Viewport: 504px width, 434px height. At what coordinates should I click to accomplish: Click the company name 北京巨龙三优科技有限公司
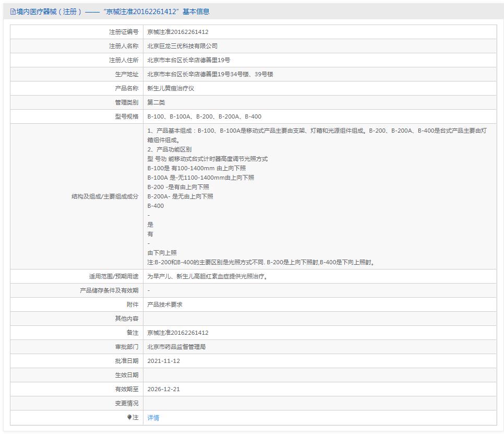pyautogui.click(x=182, y=46)
